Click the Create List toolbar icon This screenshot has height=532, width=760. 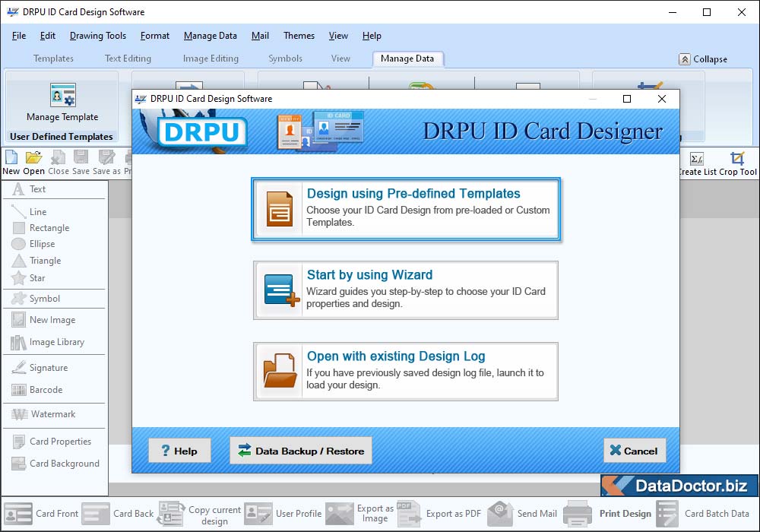pyautogui.click(x=697, y=163)
